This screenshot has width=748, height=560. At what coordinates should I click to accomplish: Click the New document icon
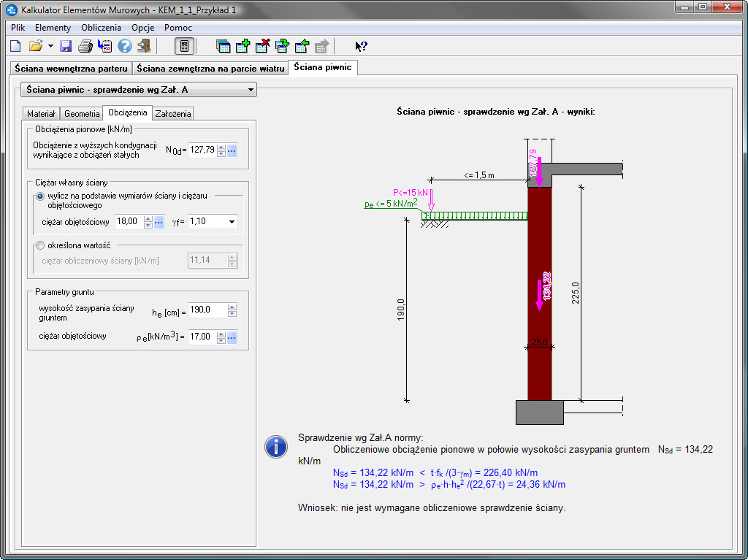click(15, 46)
